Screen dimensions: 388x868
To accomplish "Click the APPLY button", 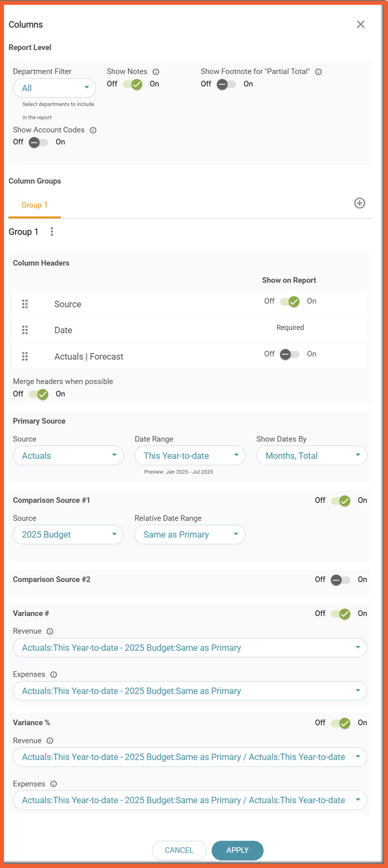I will [237, 851].
